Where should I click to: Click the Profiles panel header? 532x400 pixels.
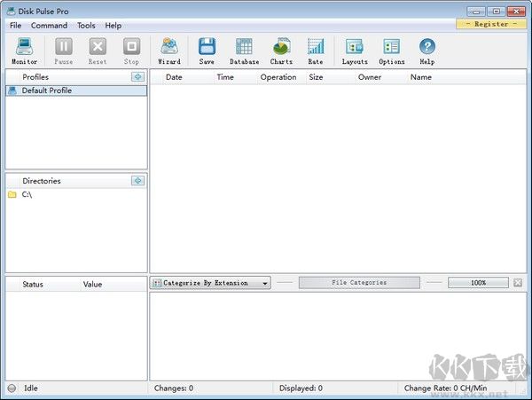click(35, 77)
